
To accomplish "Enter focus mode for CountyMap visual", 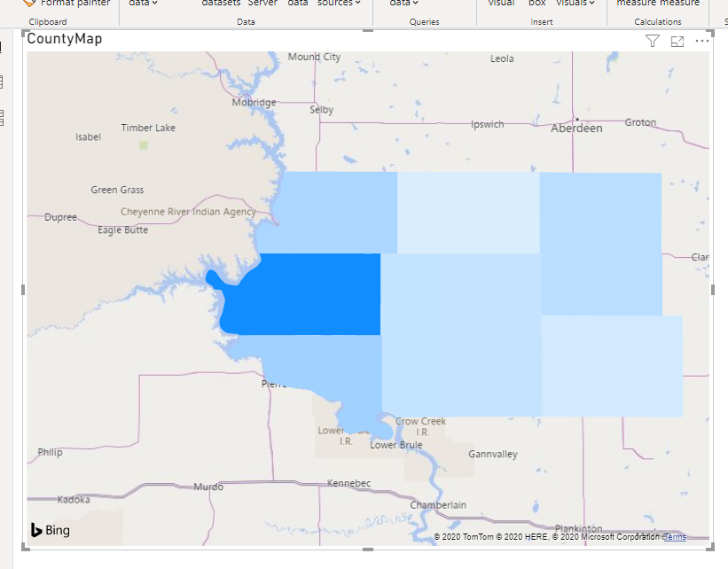I will pyautogui.click(x=677, y=42).
